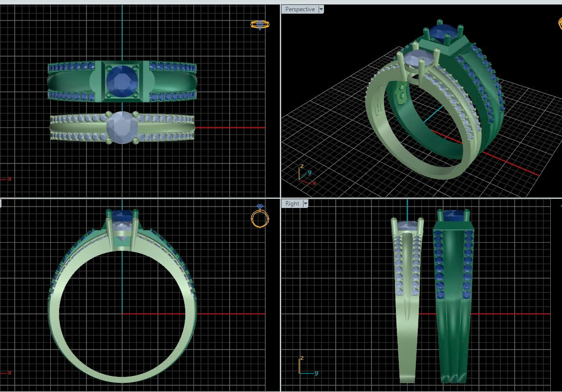Click the z-y axis icon in Right viewport
Image resolution: width=562 pixels, height=392 pixels.
(307, 366)
